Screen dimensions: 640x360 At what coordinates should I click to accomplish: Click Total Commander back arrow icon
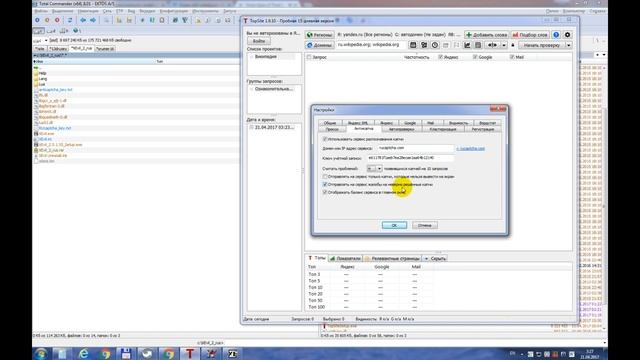click(x=83, y=20)
